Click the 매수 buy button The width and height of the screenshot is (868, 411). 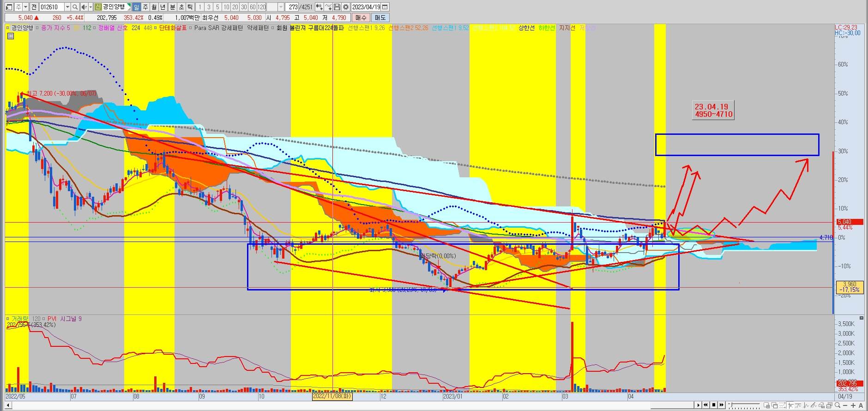(x=361, y=18)
